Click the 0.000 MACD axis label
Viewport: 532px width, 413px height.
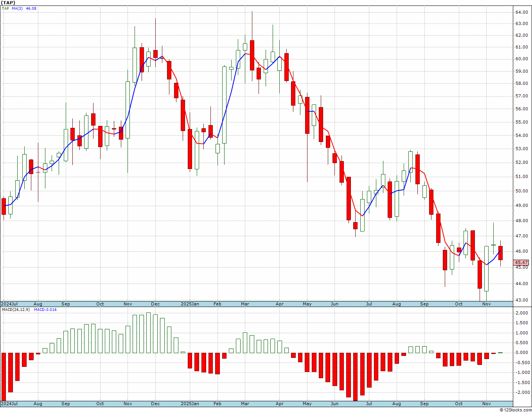(x=521, y=352)
